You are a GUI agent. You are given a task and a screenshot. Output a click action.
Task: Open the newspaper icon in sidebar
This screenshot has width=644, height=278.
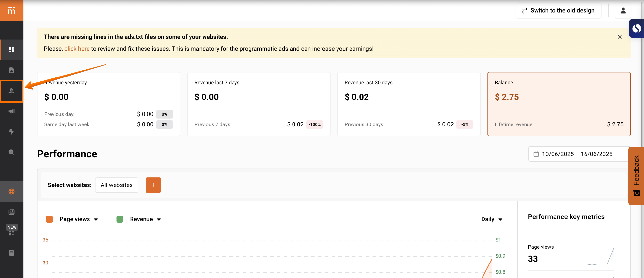coord(12,212)
